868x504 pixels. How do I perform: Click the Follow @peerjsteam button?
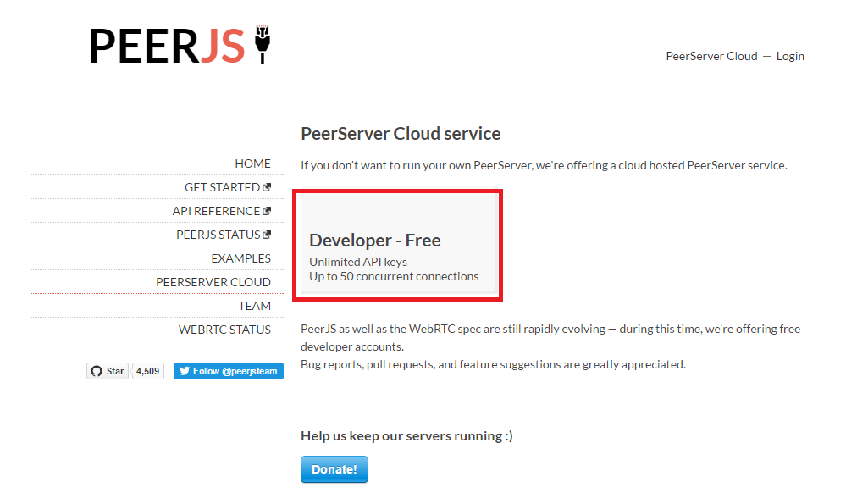pos(228,370)
